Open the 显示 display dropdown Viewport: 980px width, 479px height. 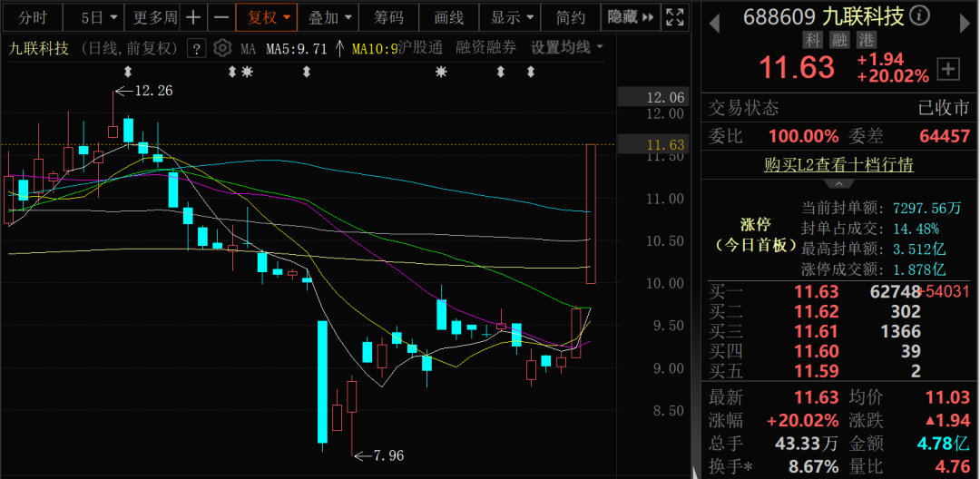tap(513, 17)
